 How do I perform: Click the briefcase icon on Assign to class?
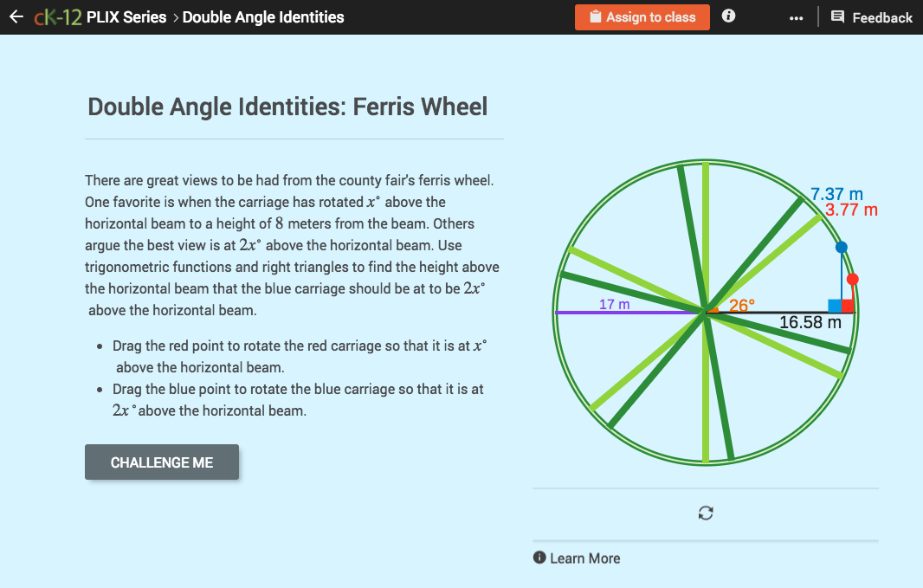594,16
